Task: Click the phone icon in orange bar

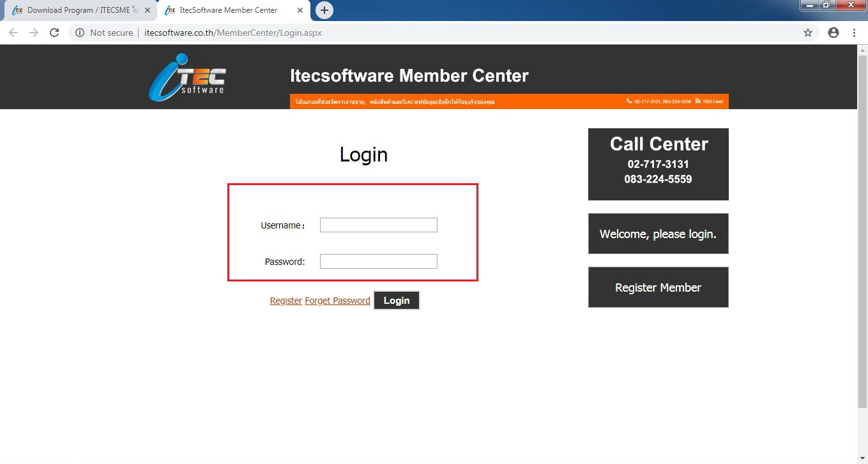Action: [629, 101]
